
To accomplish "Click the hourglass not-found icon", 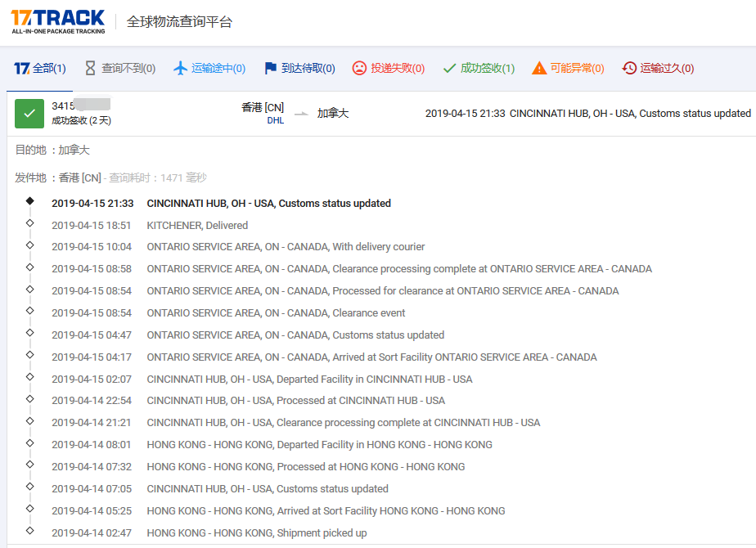I will point(90,69).
